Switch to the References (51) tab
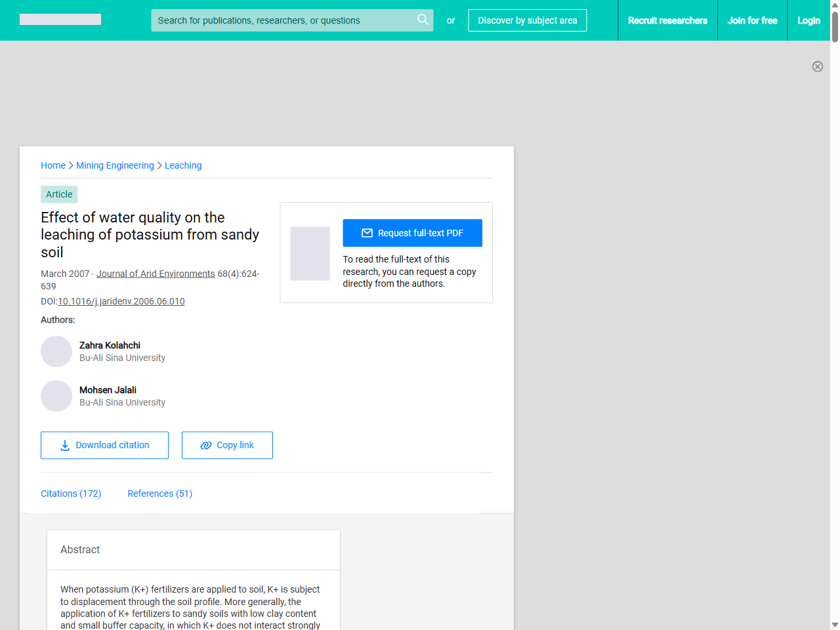The image size is (840, 630). (159, 493)
